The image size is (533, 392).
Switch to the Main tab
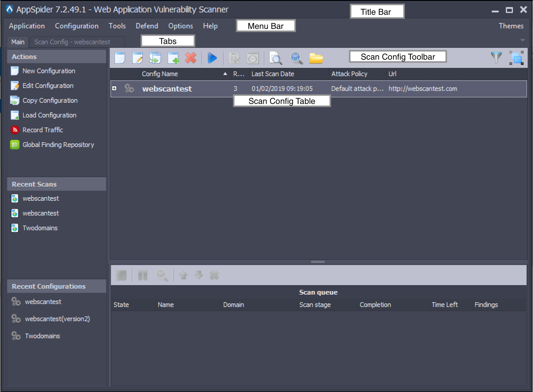[18, 42]
